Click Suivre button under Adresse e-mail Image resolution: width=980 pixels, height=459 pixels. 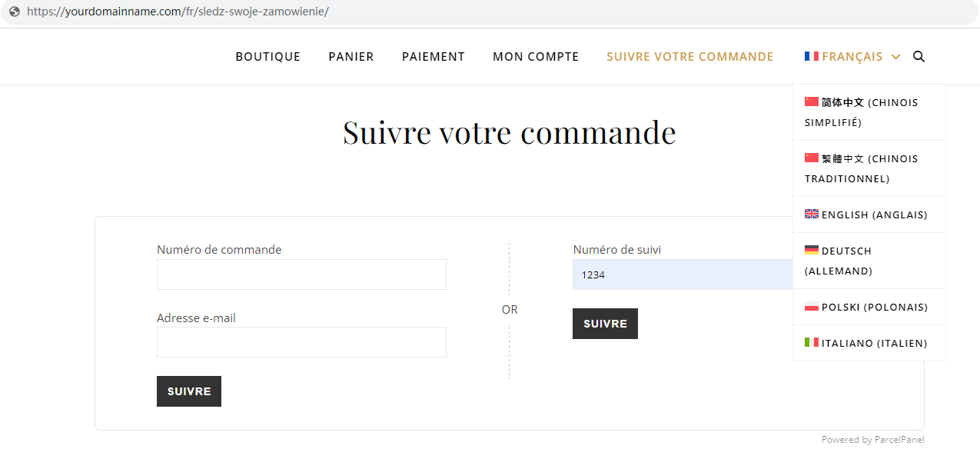[189, 391]
